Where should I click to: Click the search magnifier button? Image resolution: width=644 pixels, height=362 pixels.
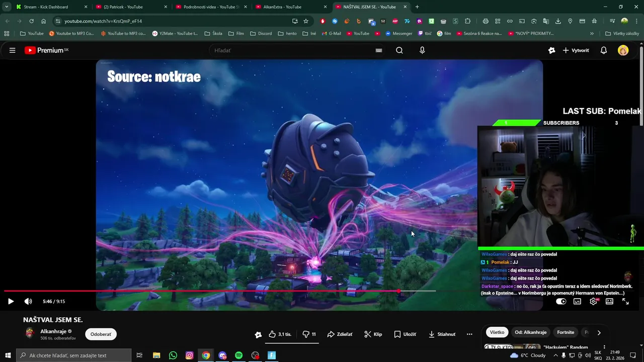coord(399,50)
